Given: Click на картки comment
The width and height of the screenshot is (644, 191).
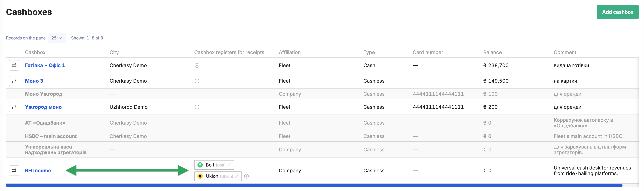Looking at the screenshot, I should click(x=565, y=81).
